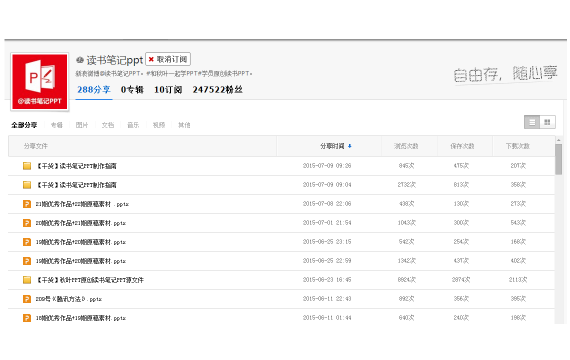
Task: Click the 2113次 download count
Action: tap(518, 280)
